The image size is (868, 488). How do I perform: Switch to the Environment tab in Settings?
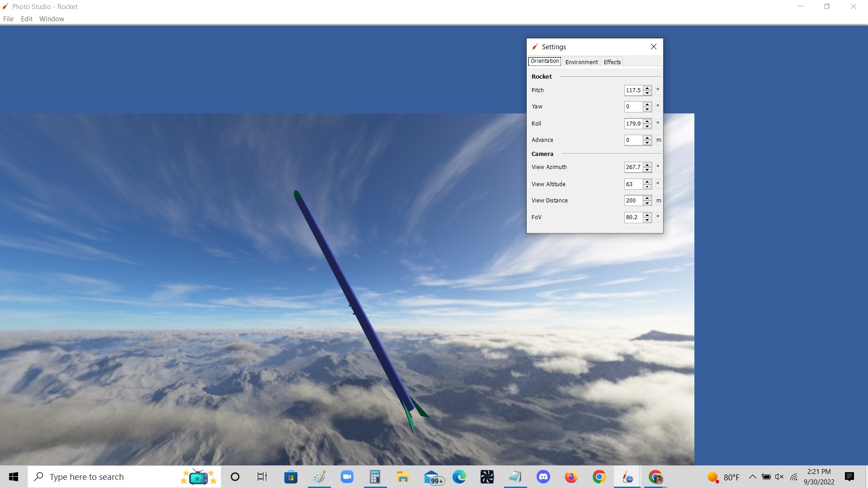coord(581,62)
